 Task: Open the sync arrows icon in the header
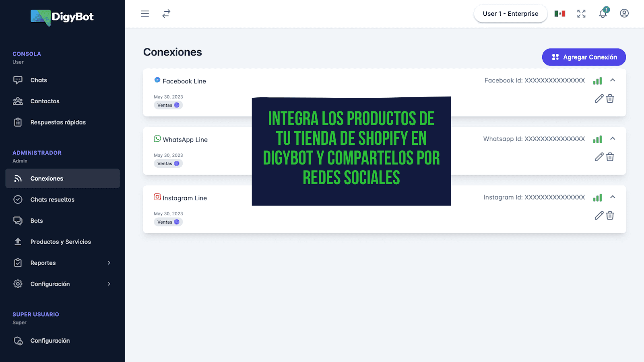(x=166, y=13)
